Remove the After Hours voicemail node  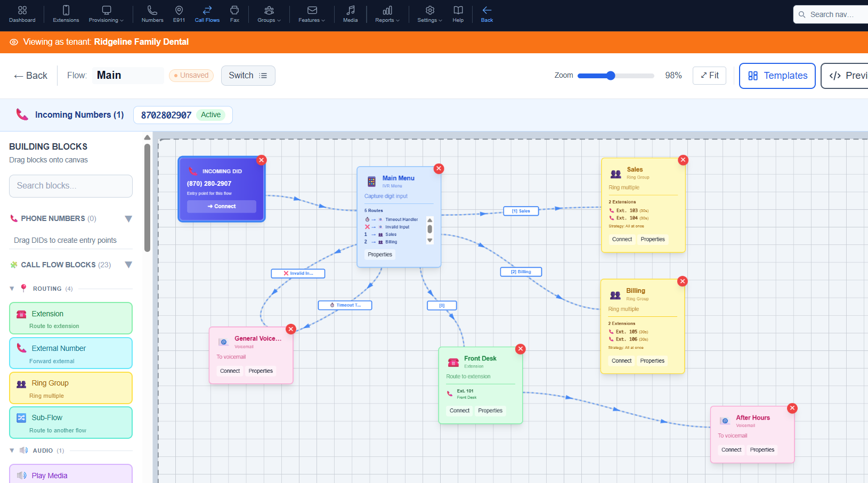(x=792, y=408)
